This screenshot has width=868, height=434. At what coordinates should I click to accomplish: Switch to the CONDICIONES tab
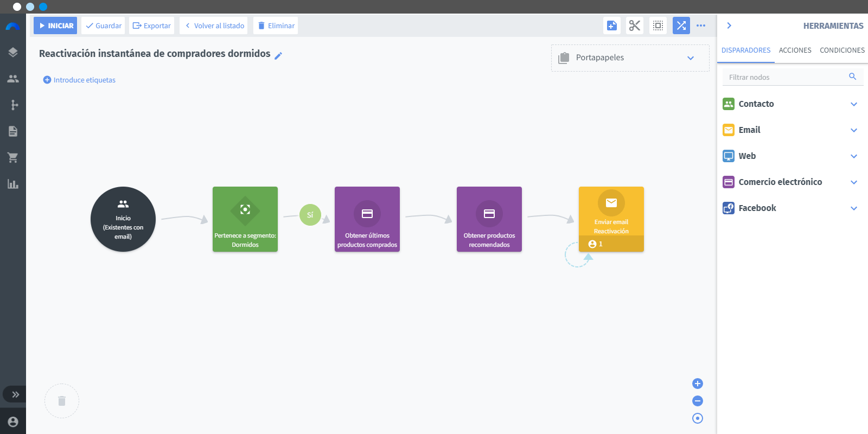(842, 50)
